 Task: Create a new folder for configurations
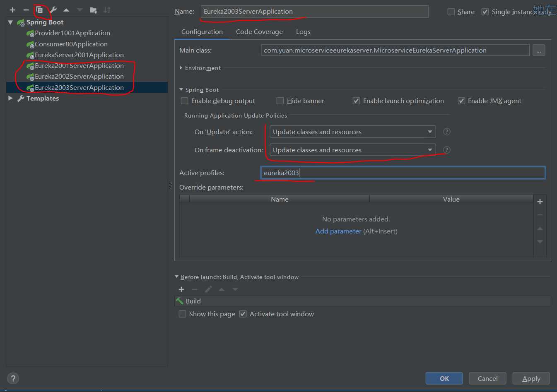94,10
